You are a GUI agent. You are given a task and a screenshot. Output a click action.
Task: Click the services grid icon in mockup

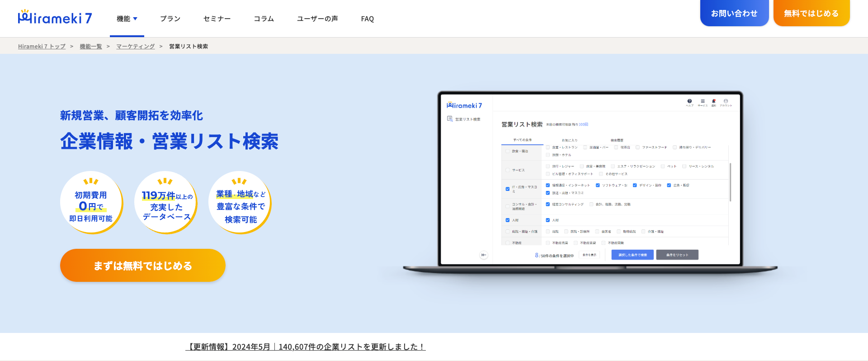(x=703, y=101)
